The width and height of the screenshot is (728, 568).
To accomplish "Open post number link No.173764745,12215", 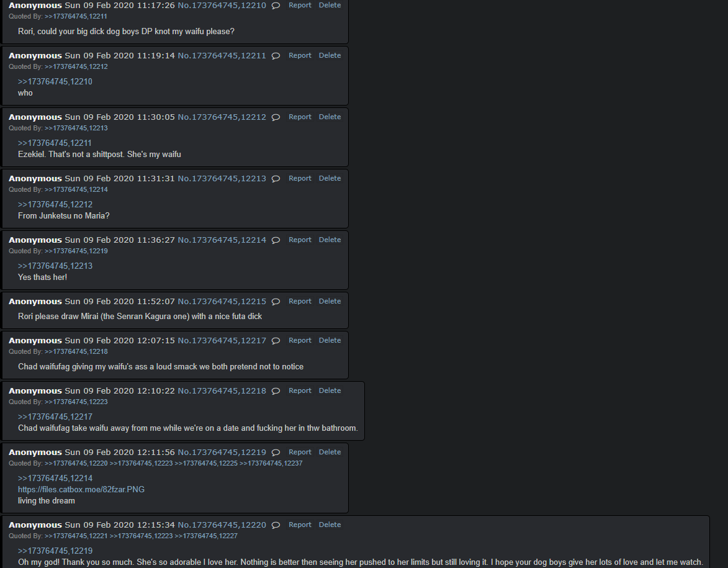I will (x=222, y=302).
